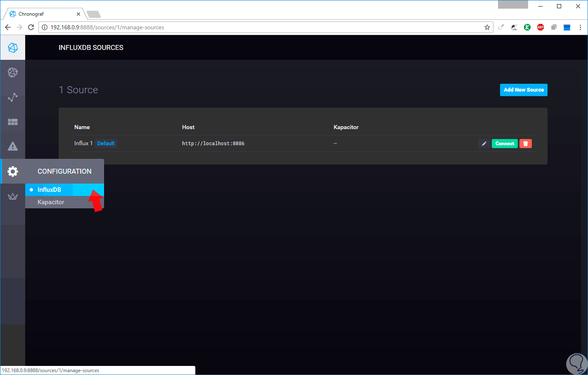This screenshot has height=375, width=588.
Task: Click the Kapacitor column header
Action: pyautogui.click(x=346, y=127)
